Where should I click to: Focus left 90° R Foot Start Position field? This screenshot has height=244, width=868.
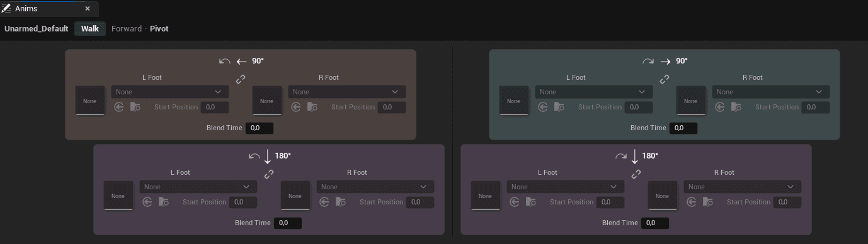coord(392,107)
